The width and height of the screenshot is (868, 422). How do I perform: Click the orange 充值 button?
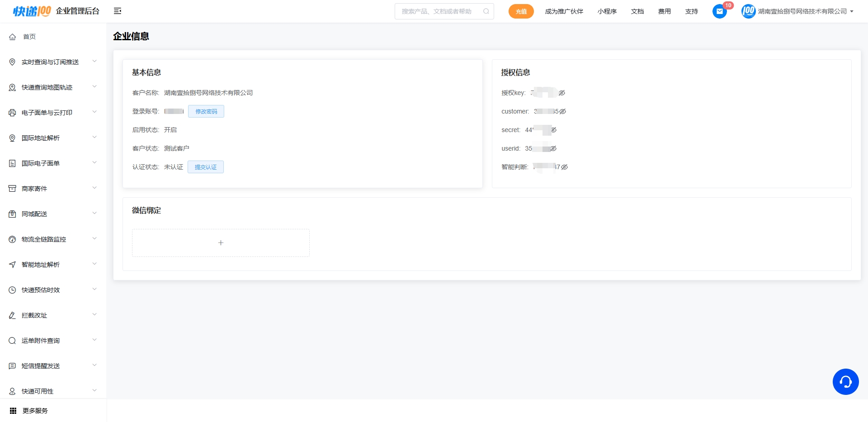coord(521,11)
